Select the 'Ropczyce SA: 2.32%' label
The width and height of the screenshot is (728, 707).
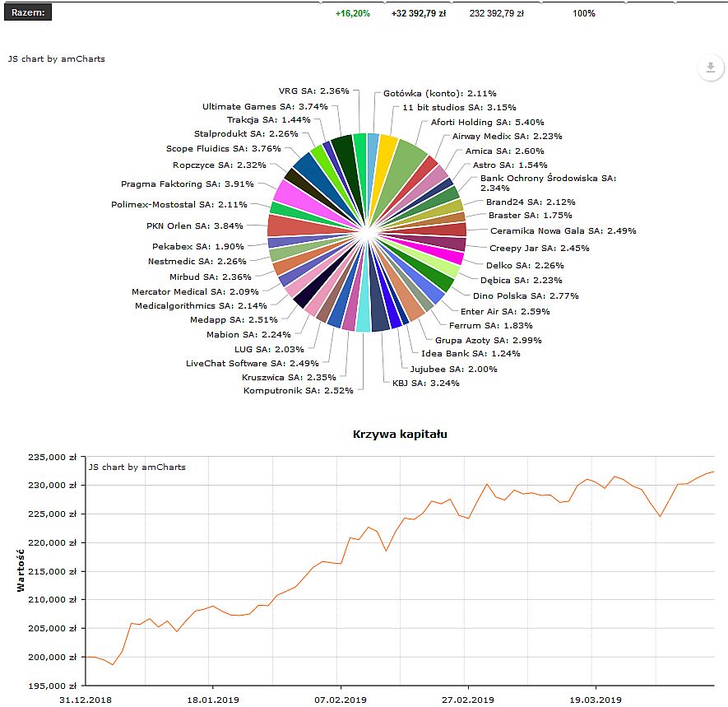(220, 165)
